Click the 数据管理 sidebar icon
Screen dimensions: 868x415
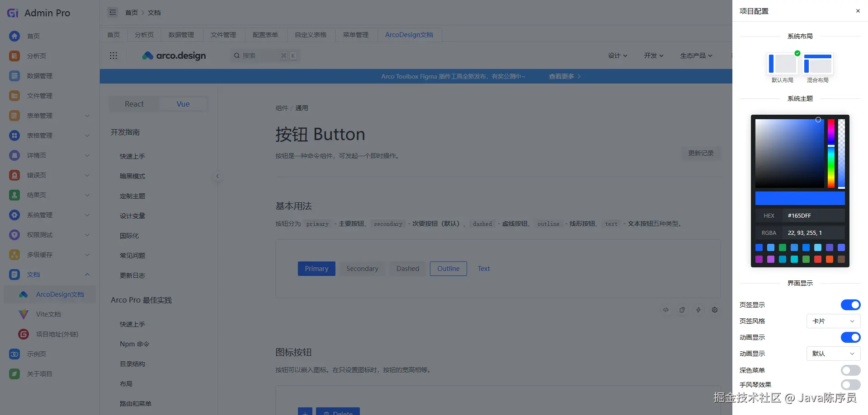coord(14,76)
